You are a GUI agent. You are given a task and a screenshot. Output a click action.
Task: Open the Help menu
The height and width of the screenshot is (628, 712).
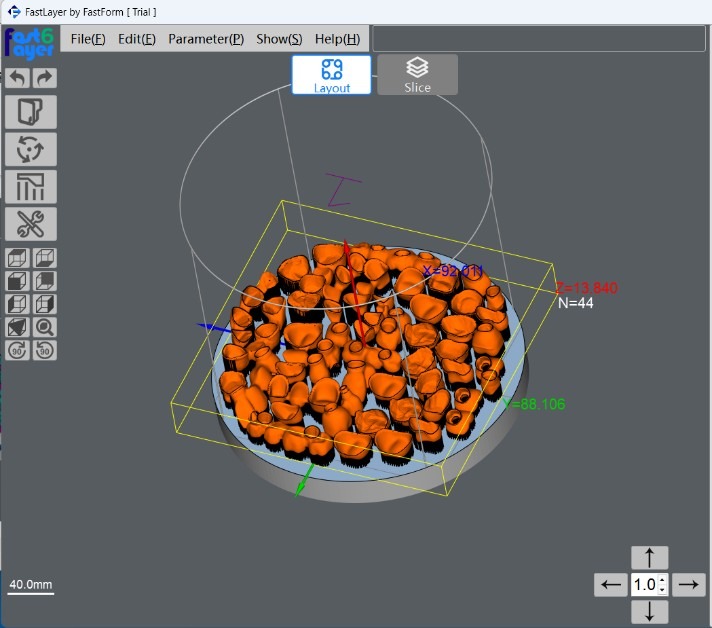(337, 39)
